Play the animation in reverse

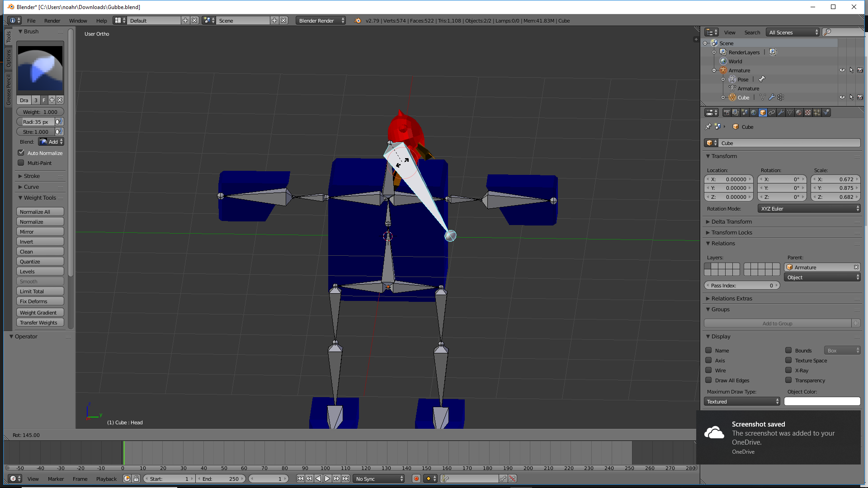318,479
